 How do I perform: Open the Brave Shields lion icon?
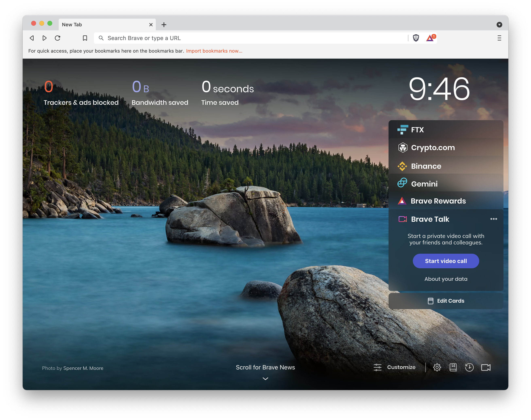(416, 38)
